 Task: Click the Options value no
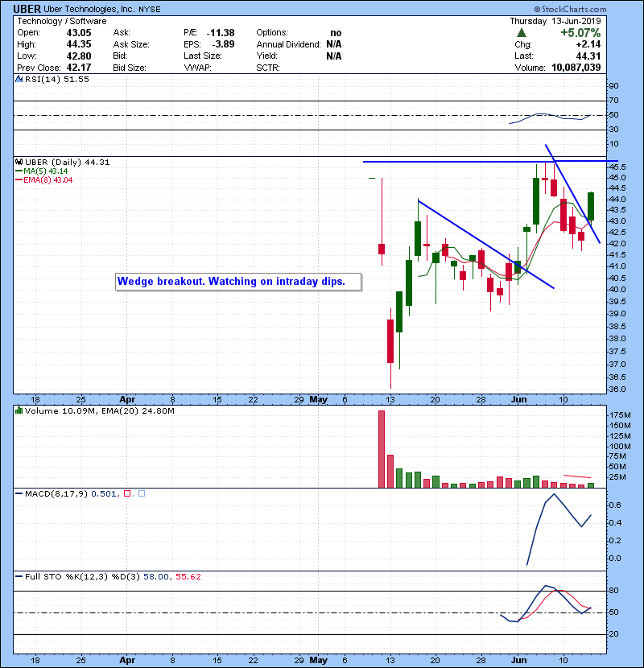click(336, 33)
